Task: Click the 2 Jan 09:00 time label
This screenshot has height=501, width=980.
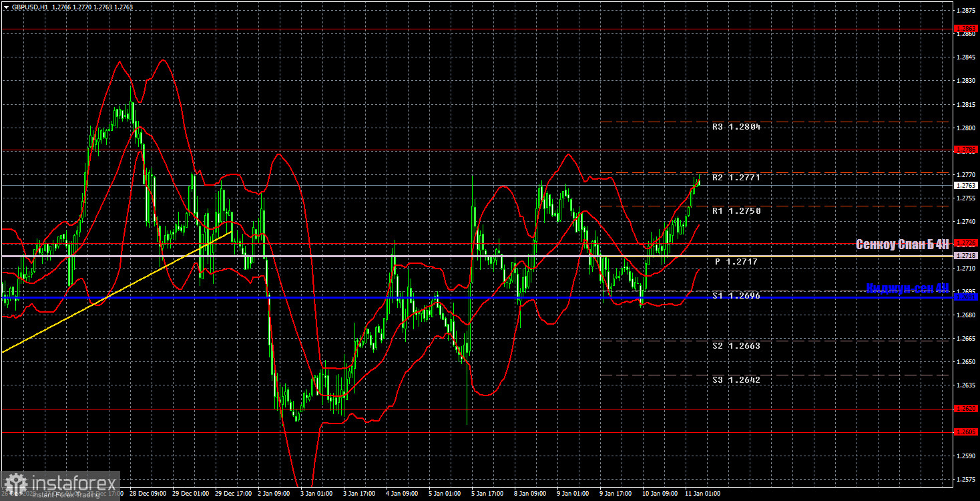Action: pyautogui.click(x=274, y=494)
